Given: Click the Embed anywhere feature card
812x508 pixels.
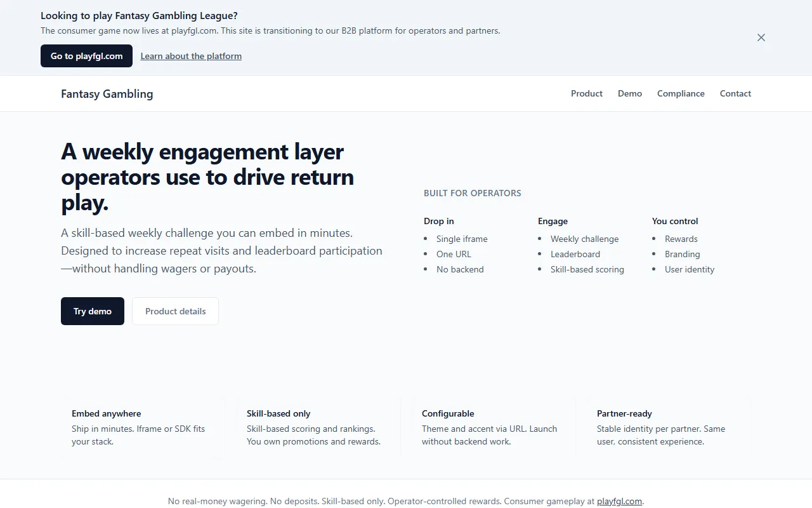Looking at the screenshot, I should point(143,427).
